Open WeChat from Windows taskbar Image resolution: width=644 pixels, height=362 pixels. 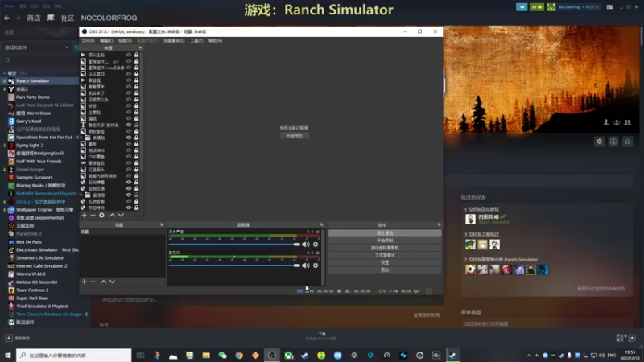pos(223,356)
